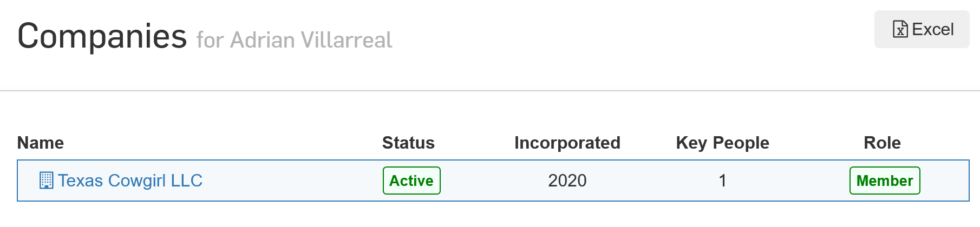The image size is (980, 227).
Task: Select the Key People count of 1
Action: click(722, 181)
